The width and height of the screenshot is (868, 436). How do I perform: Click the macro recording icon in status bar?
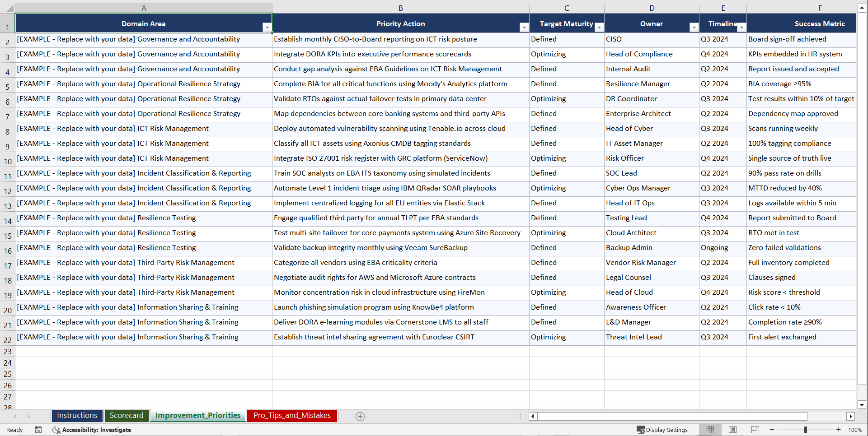(x=38, y=430)
